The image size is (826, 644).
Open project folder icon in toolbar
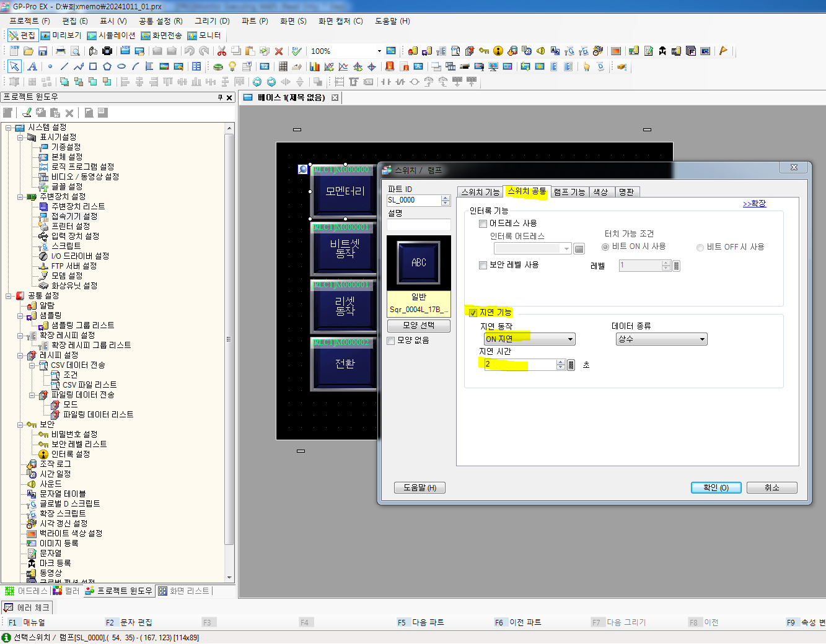tap(29, 51)
